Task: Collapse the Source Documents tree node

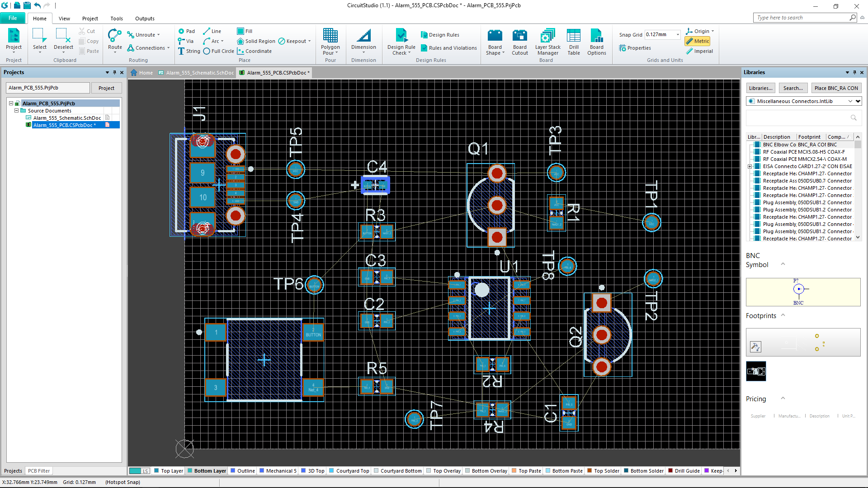Action: coord(16,111)
